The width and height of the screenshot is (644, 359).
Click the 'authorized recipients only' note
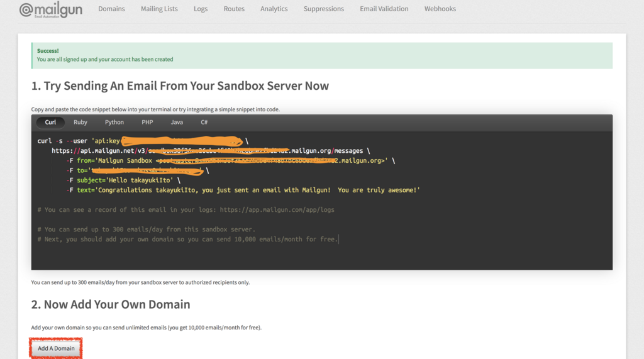pyautogui.click(x=140, y=282)
